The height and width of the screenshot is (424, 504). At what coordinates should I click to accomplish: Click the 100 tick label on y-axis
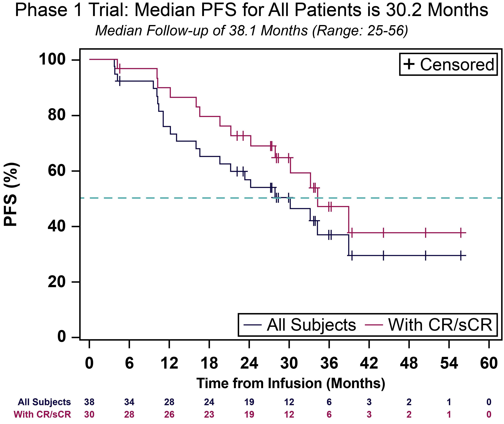tap(52, 60)
